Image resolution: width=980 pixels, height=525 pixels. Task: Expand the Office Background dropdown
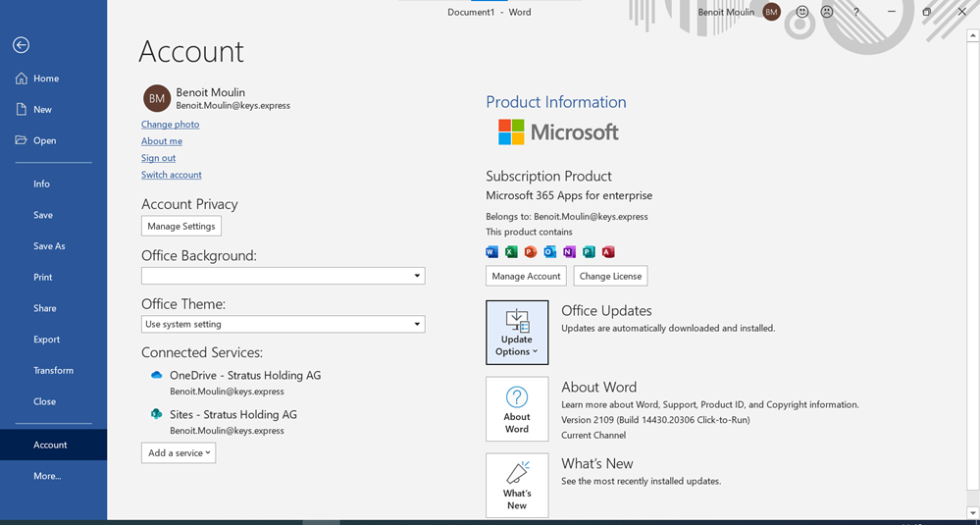pyautogui.click(x=283, y=276)
